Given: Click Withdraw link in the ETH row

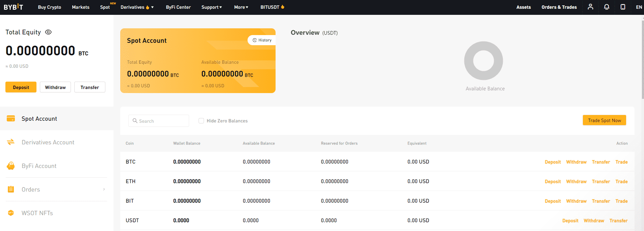Looking at the screenshot, I should coord(576,181).
